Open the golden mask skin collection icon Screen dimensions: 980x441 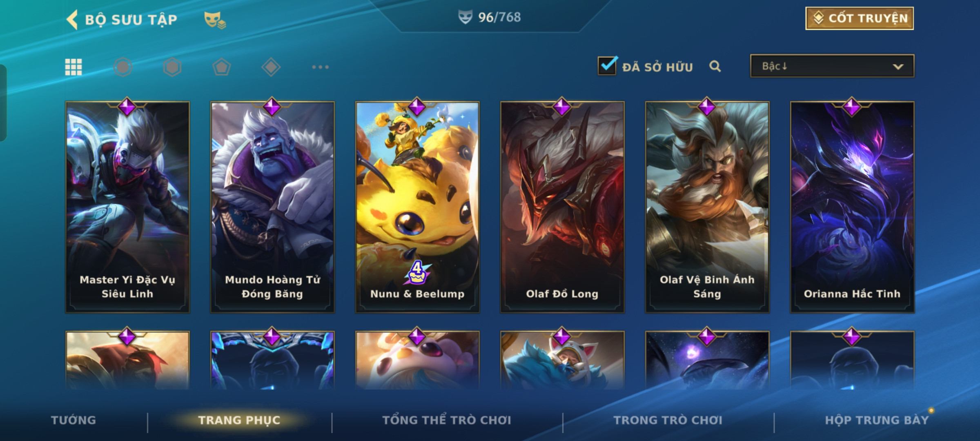[215, 20]
